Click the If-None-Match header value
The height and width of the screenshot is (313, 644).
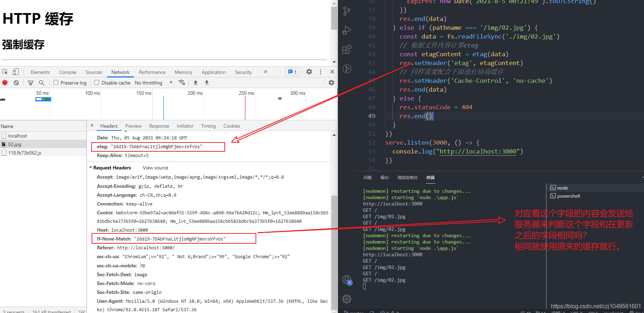pyautogui.click(x=180, y=239)
